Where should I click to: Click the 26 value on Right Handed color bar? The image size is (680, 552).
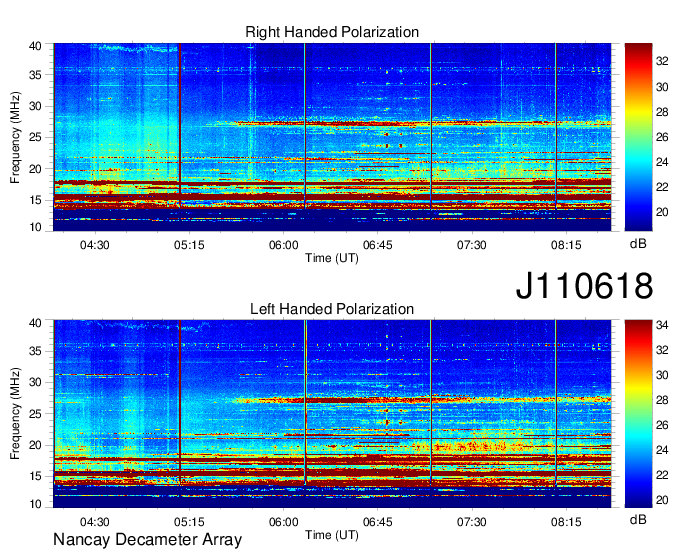point(662,137)
